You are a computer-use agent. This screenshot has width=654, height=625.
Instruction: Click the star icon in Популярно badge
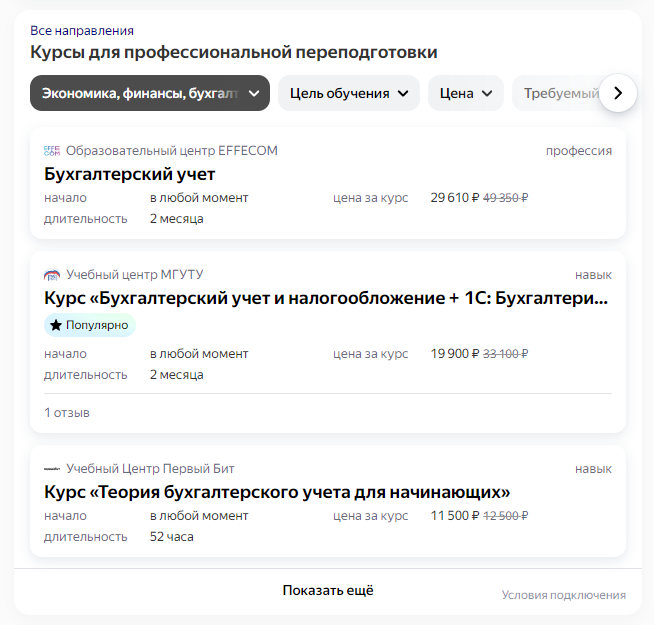click(x=56, y=325)
